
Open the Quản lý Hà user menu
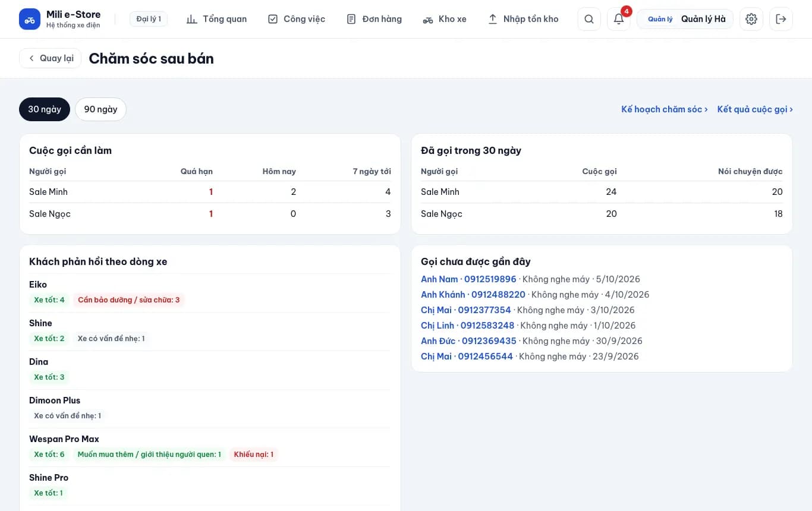point(685,19)
